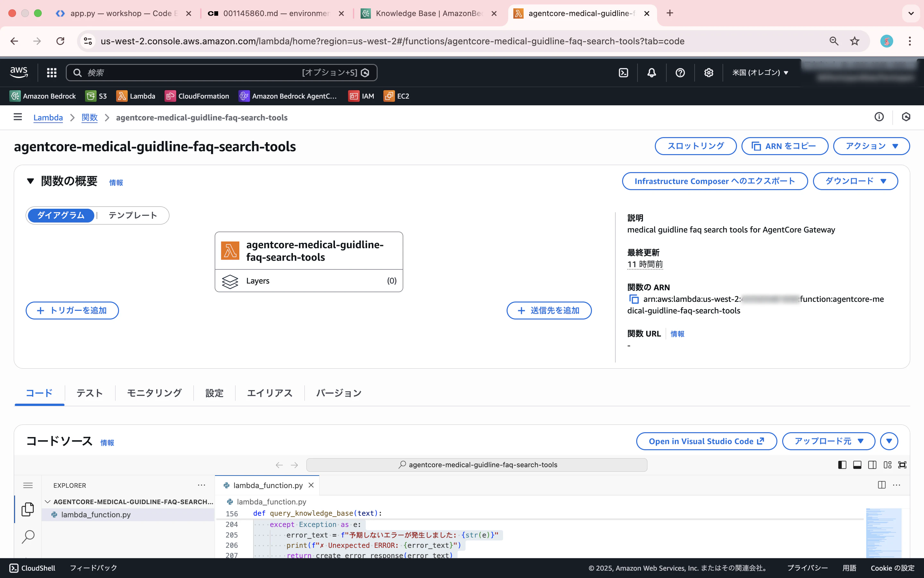This screenshot has width=924, height=578.
Task: Close the lambda_function.py editor tab
Action: tap(311, 485)
